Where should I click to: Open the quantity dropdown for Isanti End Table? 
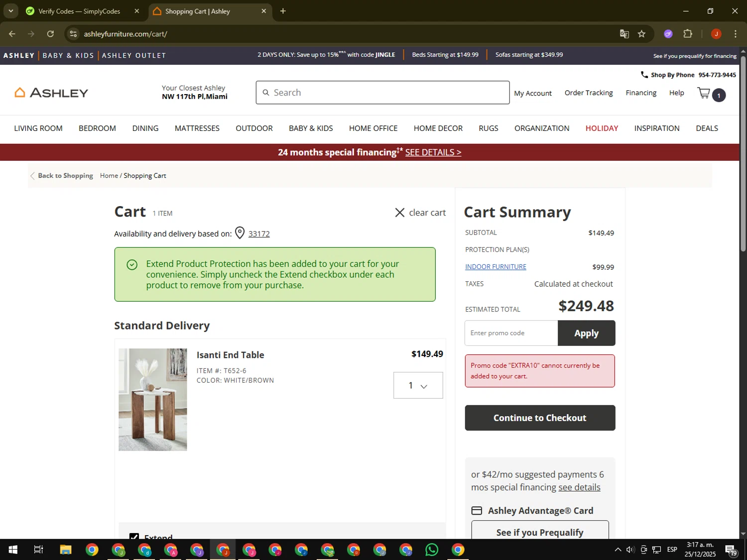[x=418, y=385]
